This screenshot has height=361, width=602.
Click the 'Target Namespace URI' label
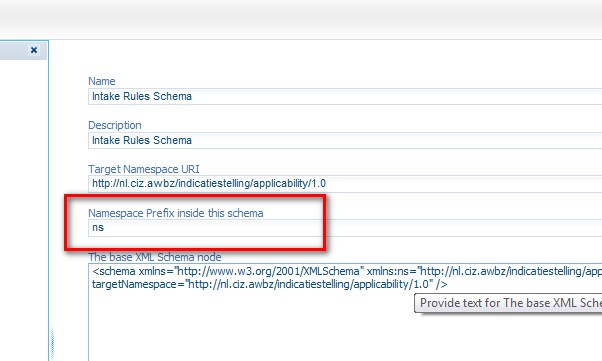[144, 169]
